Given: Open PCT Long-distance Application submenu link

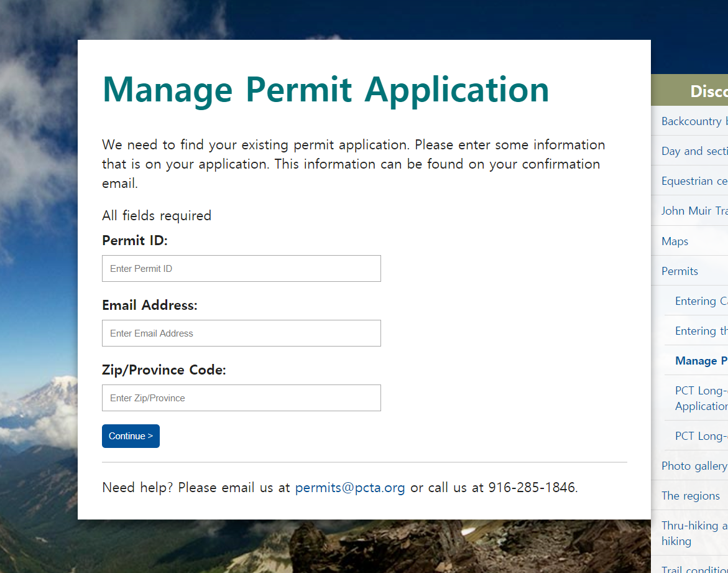Looking at the screenshot, I should point(701,398).
